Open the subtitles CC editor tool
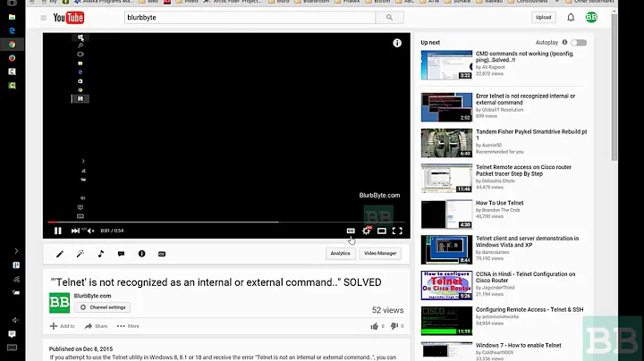The width and height of the screenshot is (644, 361). pos(162,254)
